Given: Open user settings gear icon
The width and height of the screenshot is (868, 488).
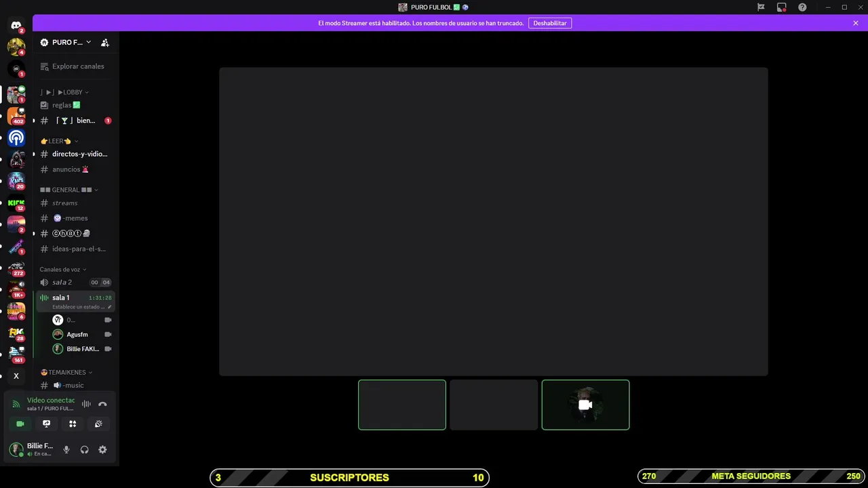Looking at the screenshot, I should click(x=102, y=449).
